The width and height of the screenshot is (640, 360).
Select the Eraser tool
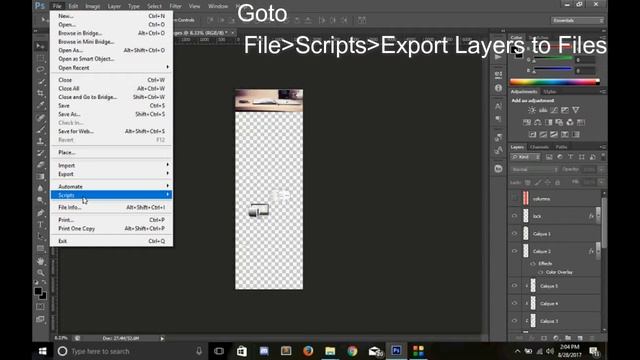tap(40, 165)
